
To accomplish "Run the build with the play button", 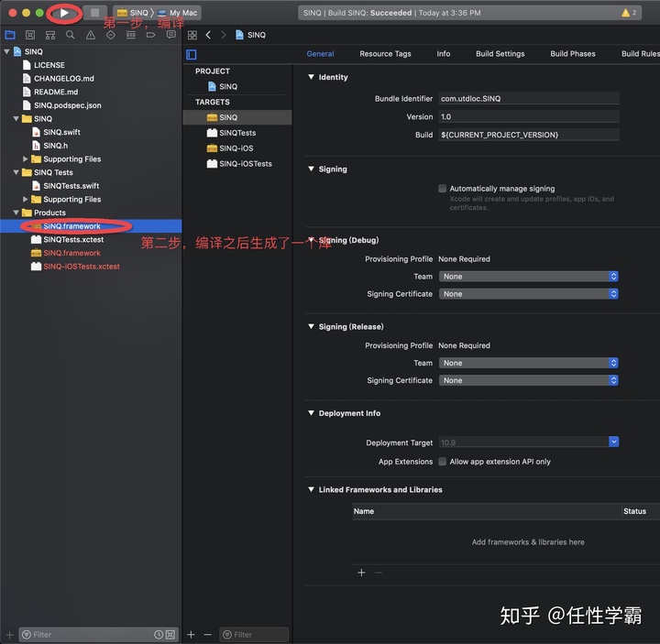I will tap(64, 13).
